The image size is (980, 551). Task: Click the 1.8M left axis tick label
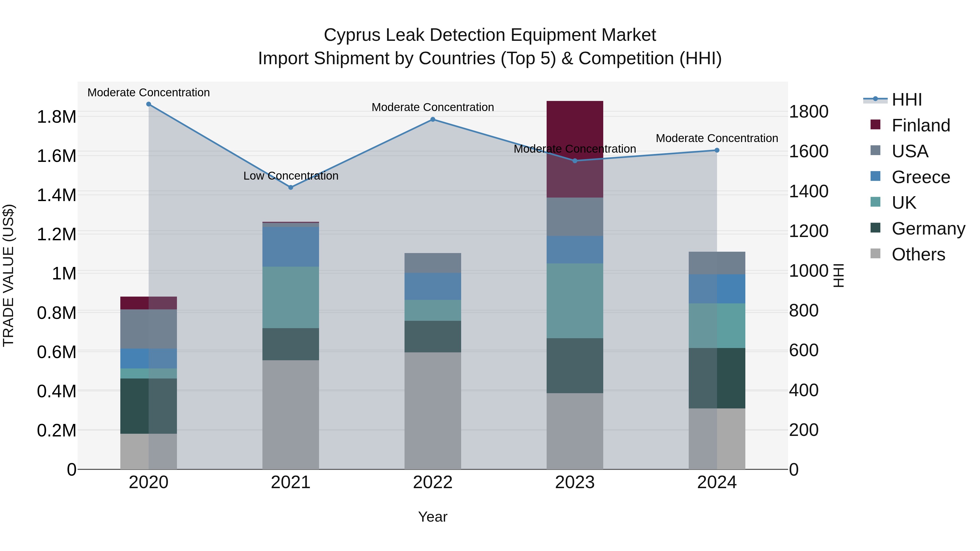tap(57, 117)
